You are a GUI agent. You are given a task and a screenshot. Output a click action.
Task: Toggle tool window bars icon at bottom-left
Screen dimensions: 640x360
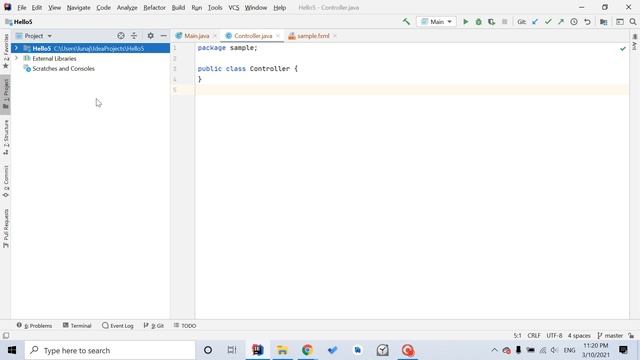6,336
